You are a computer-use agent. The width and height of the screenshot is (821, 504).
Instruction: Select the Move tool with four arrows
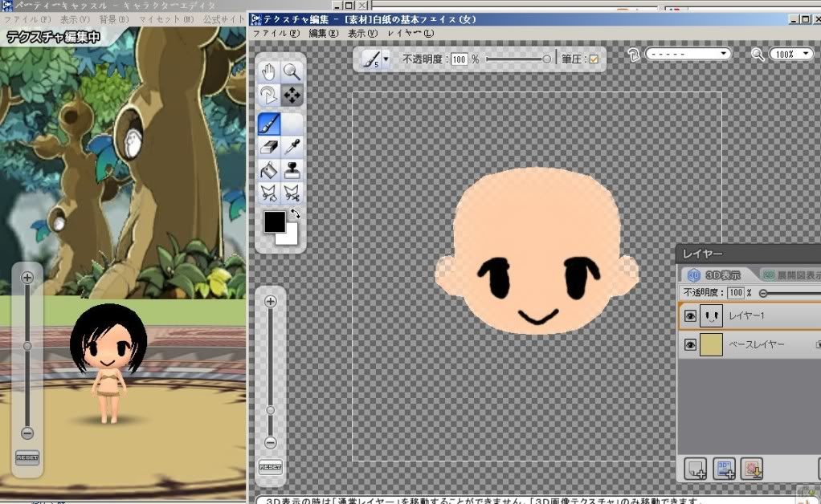coord(292,96)
